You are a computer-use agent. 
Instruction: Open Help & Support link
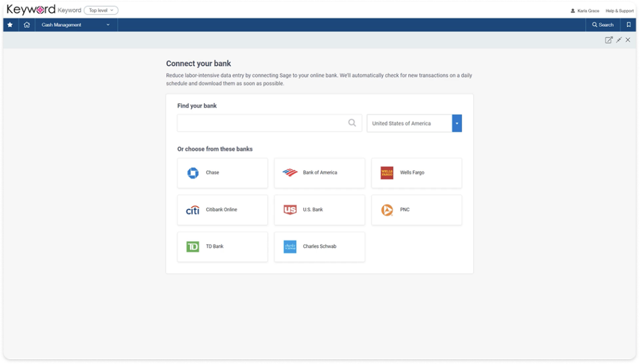pyautogui.click(x=619, y=11)
